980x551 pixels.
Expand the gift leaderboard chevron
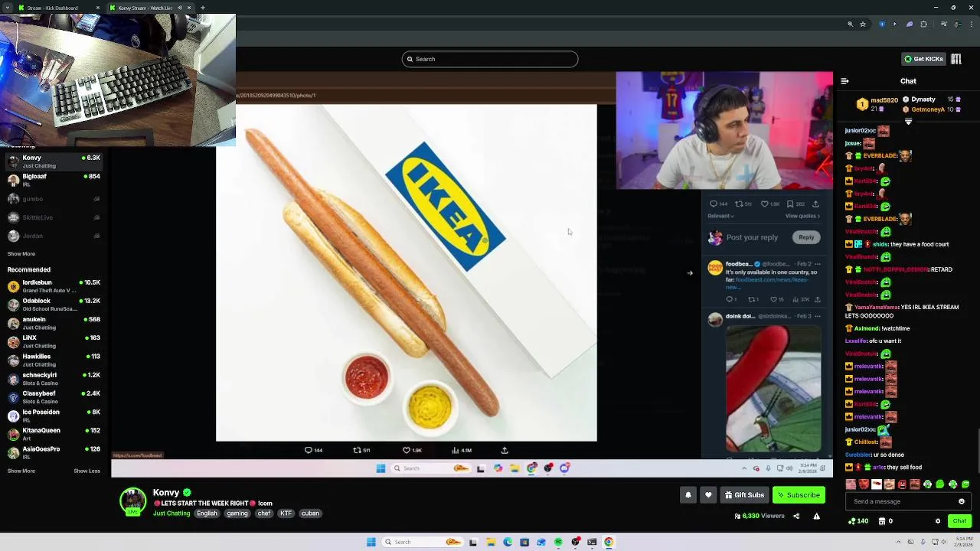(x=909, y=122)
